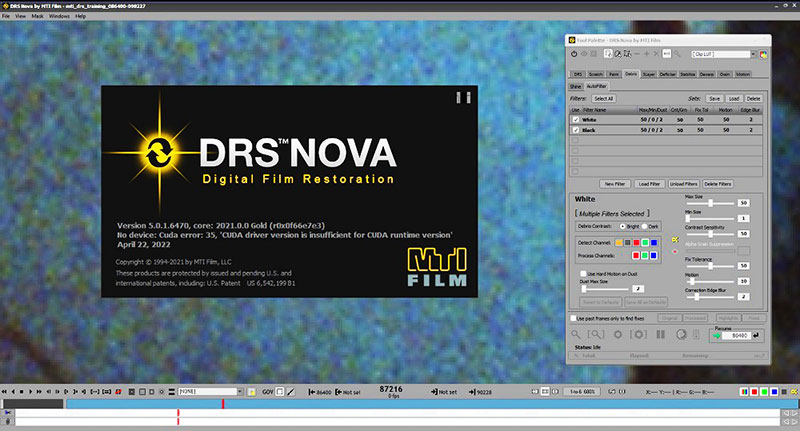Switch to the Grain tab
Image resolution: width=800 pixels, height=431 pixels.
click(724, 74)
